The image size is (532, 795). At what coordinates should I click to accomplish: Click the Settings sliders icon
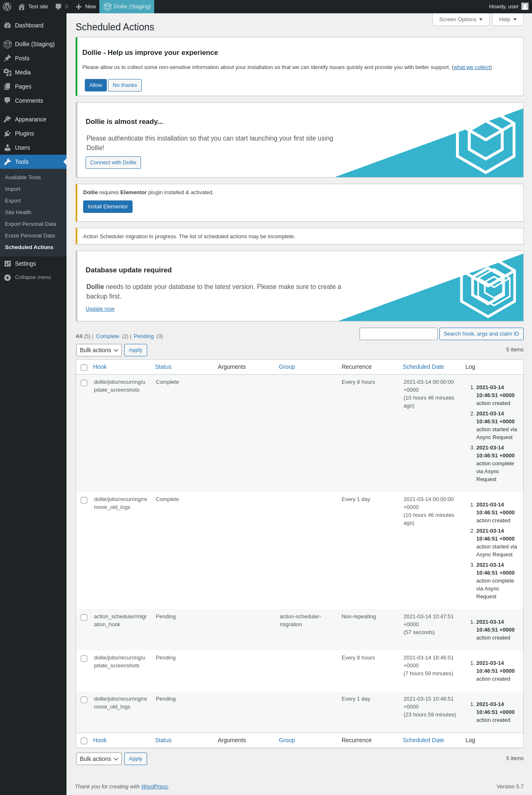tap(7, 264)
